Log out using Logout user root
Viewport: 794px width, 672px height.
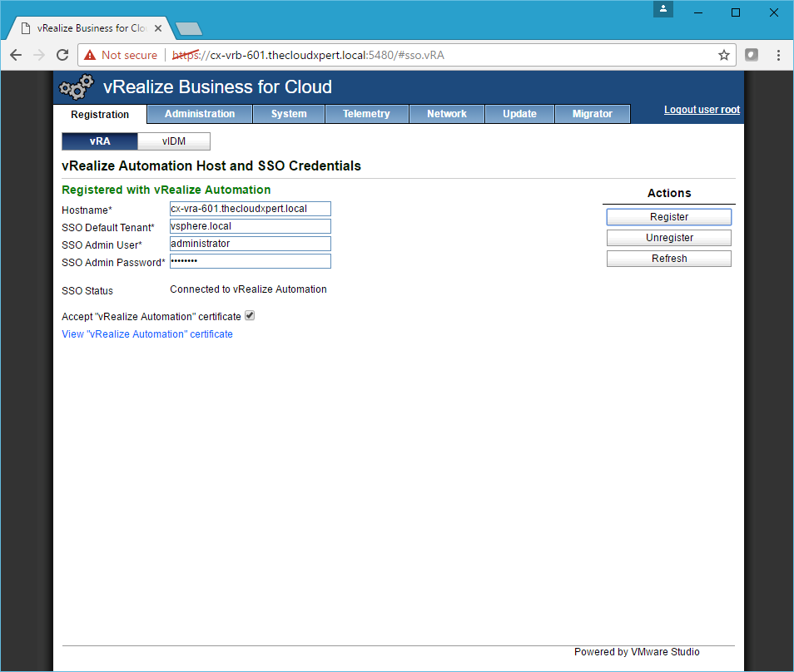click(702, 110)
